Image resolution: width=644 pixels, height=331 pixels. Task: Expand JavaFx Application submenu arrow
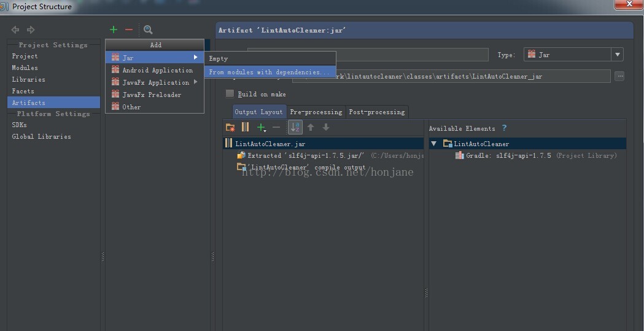(195, 82)
